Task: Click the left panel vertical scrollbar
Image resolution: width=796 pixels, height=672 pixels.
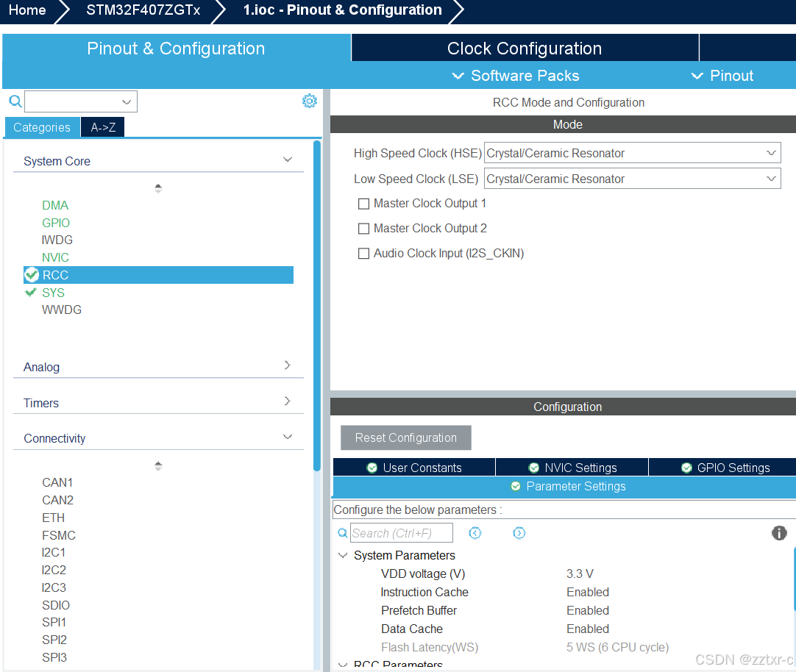Action: click(x=317, y=306)
